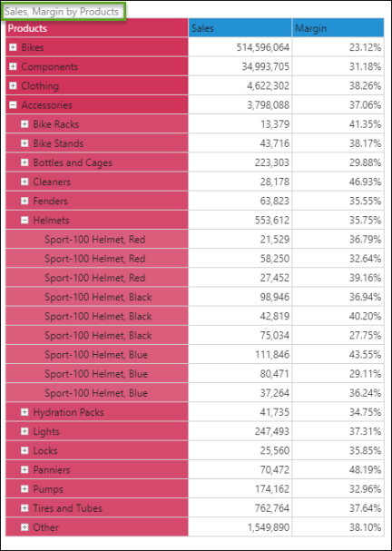Viewport: 392px width, 551px height.
Task: Click the plus icon beside Cleaners
Action: pyautogui.click(x=24, y=182)
